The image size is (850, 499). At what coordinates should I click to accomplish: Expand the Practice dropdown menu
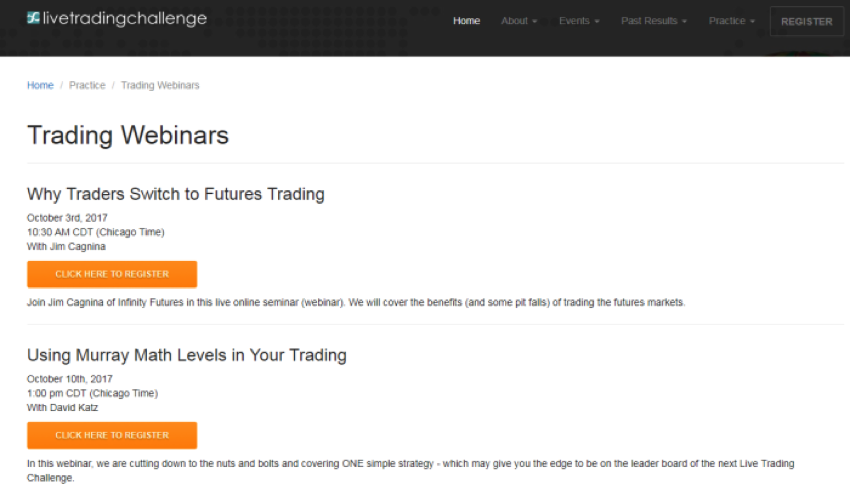tap(731, 21)
